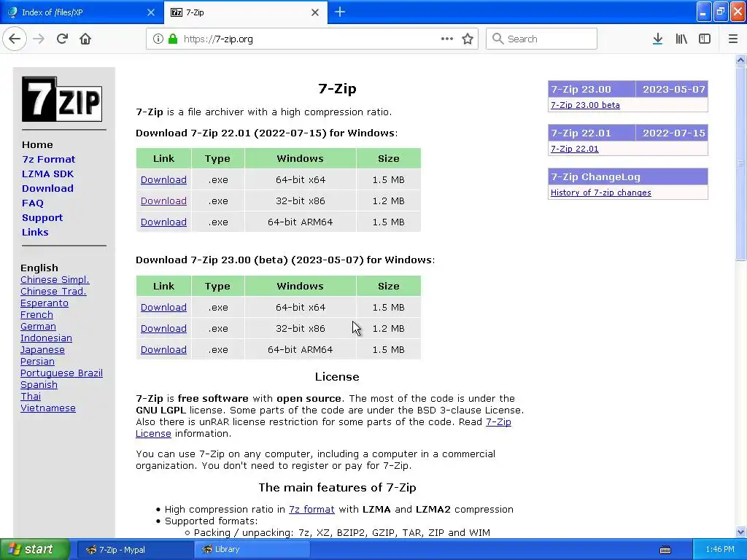
Task: Show site information icon in address bar
Action: tap(158, 39)
